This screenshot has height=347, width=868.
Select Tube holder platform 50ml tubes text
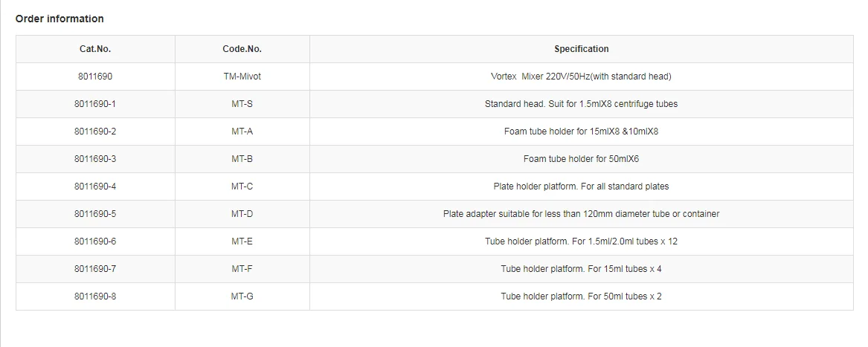pyautogui.click(x=581, y=296)
